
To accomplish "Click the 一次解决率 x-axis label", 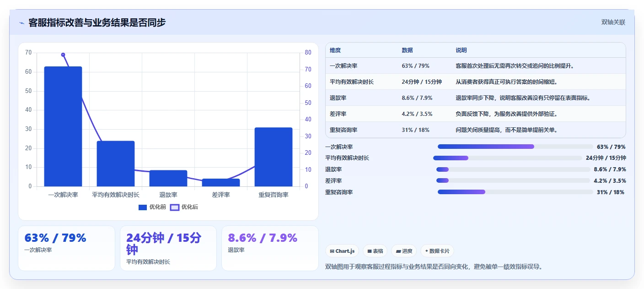I will point(63,195).
